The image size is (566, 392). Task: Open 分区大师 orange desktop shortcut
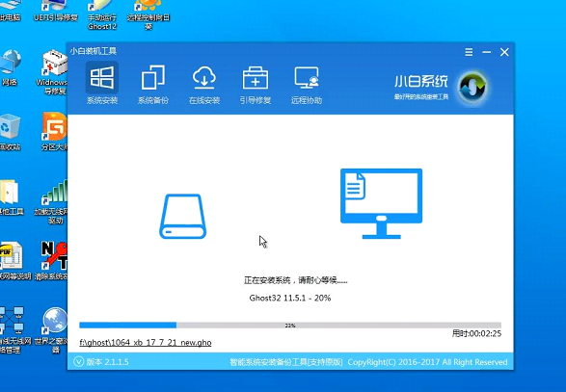point(54,131)
